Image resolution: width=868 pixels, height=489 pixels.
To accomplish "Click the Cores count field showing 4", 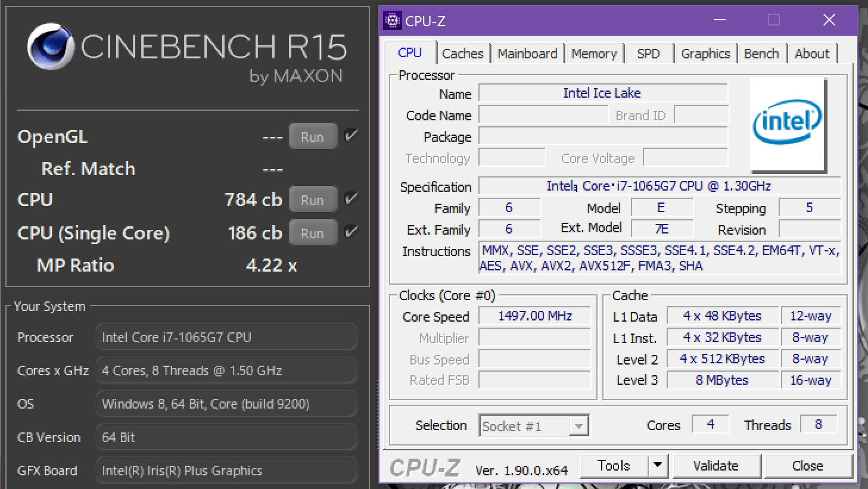I will 710,424.
